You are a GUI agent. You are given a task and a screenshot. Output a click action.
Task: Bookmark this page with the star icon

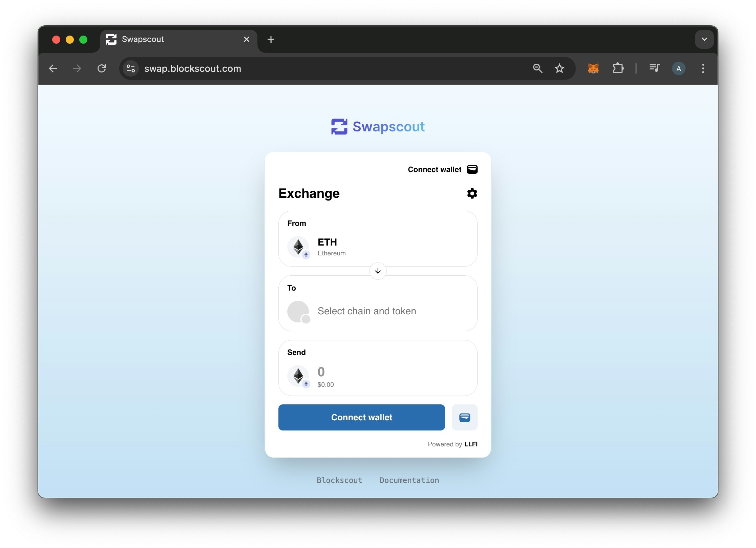[560, 68]
